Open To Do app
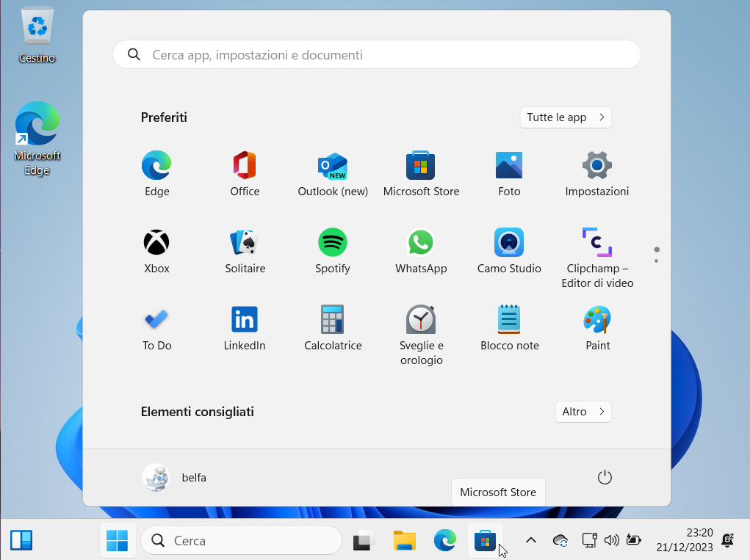This screenshot has height=560, width=750. coord(156,328)
